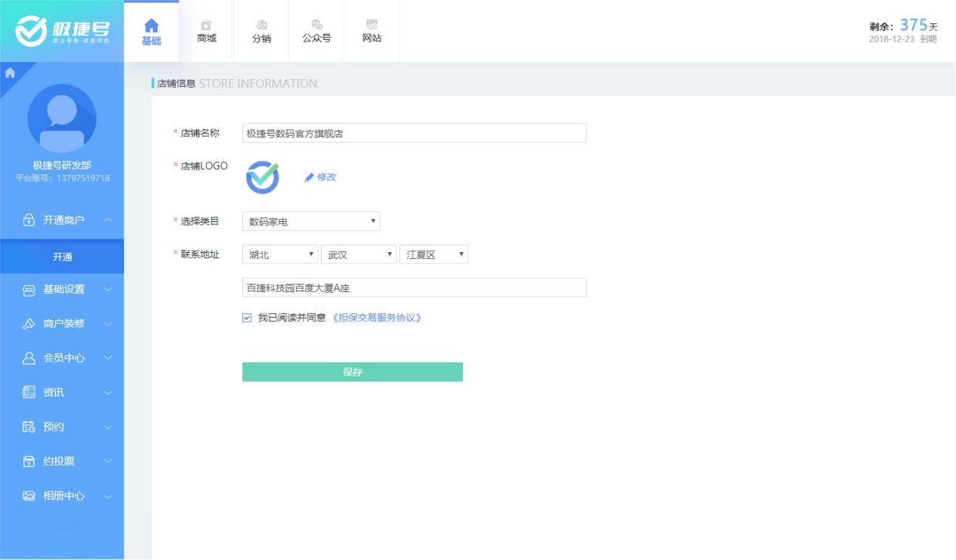Open the 资讯 sidebar icon
This screenshot has height=560, width=956.
pyautogui.click(x=28, y=392)
